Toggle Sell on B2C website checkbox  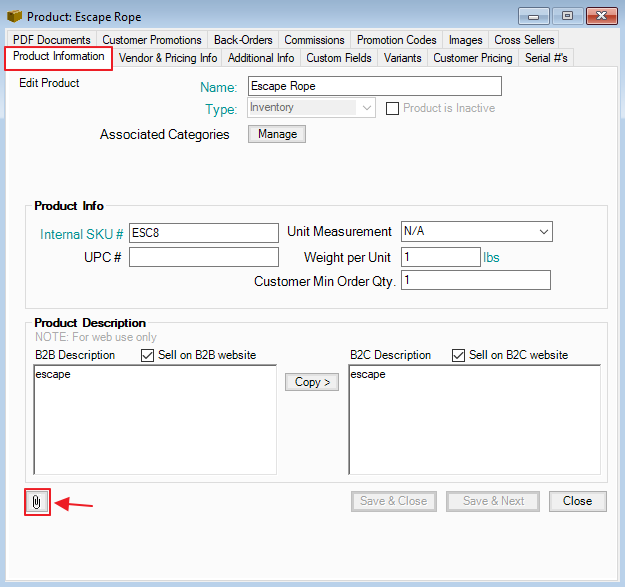coord(459,355)
